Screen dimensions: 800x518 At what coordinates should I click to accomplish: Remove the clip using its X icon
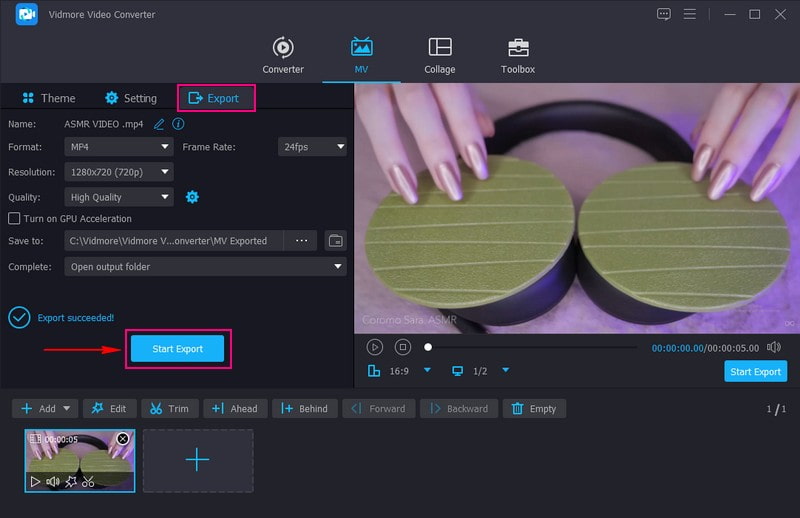click(x=123, y=439)
